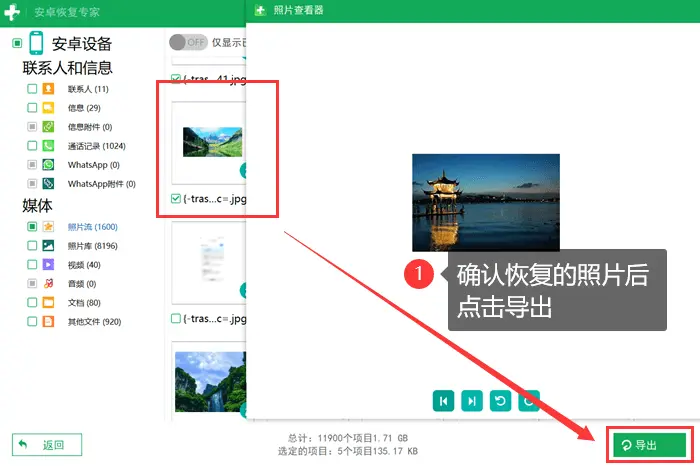Click the photo viewer title icon

coord(260,10)
